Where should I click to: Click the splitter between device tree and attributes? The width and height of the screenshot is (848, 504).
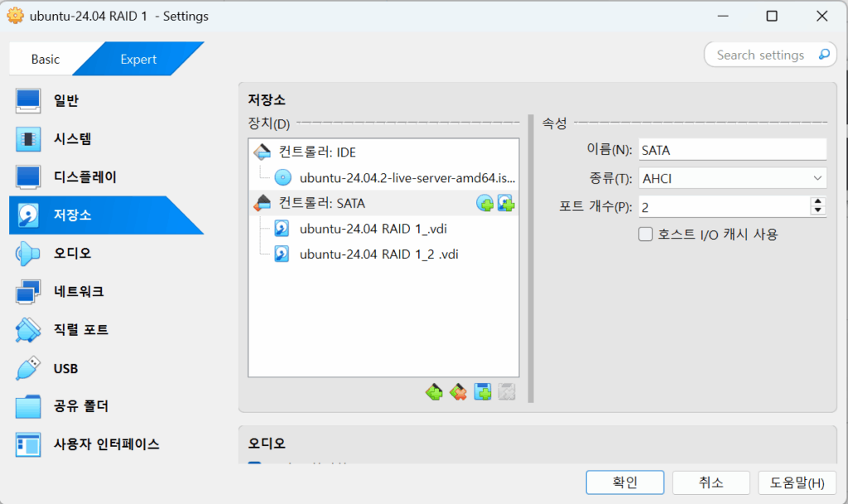[531, 259]
